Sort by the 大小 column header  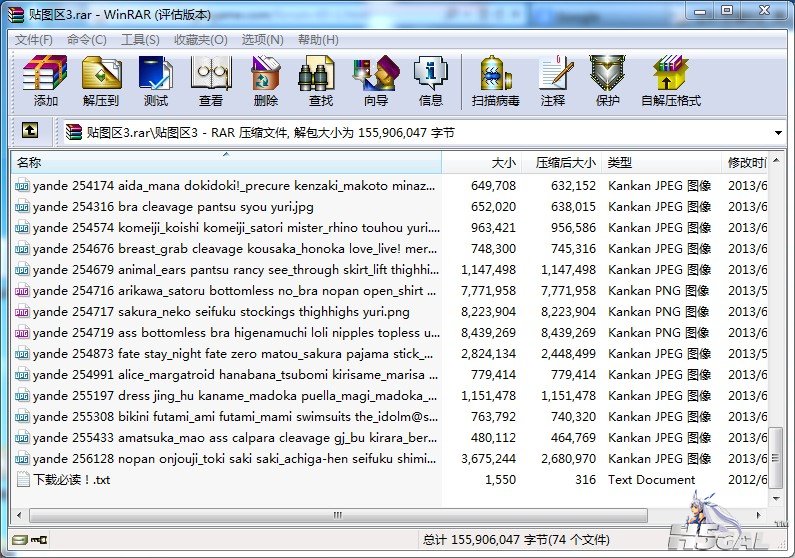(482, 162)
